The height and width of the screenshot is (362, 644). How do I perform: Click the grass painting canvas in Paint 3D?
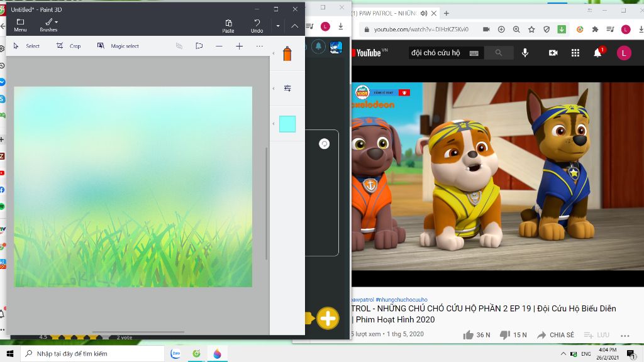(133, 187)
